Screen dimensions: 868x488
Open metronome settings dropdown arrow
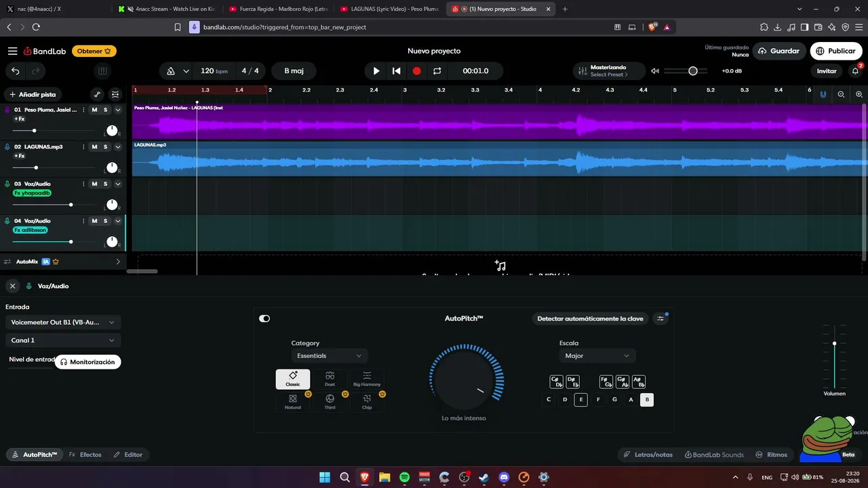click(x=186, y=71)
